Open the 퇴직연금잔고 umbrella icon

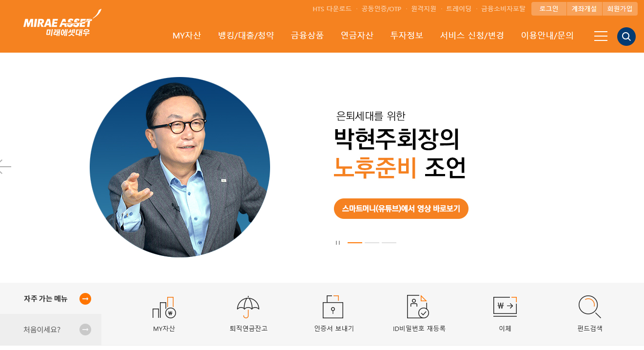(x=248, y=307)
